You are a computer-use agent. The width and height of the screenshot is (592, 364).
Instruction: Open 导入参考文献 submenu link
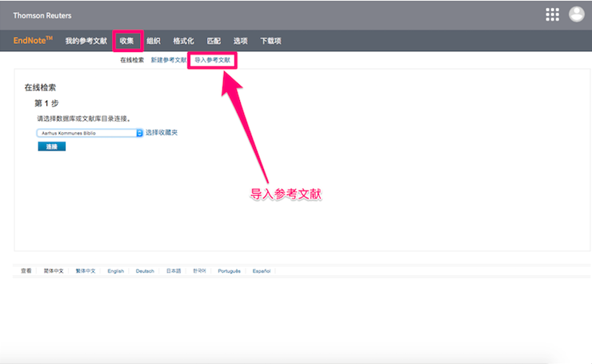tap(213, 60)
